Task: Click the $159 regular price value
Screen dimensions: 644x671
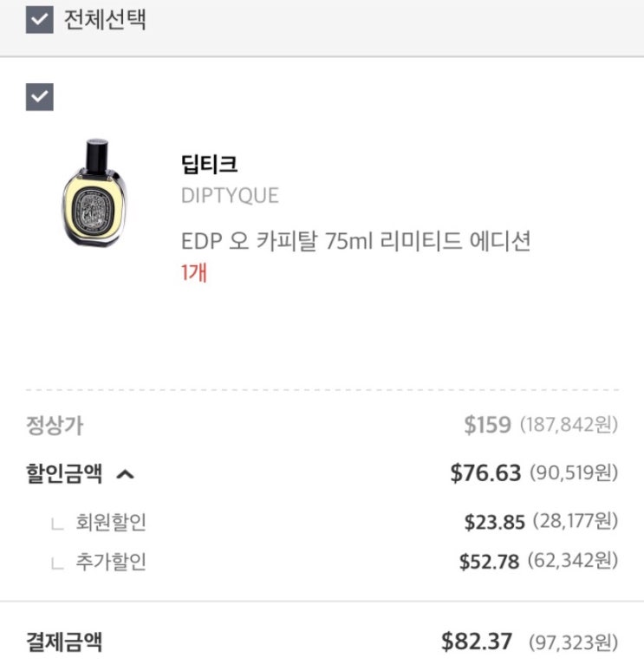Action: 488,426
